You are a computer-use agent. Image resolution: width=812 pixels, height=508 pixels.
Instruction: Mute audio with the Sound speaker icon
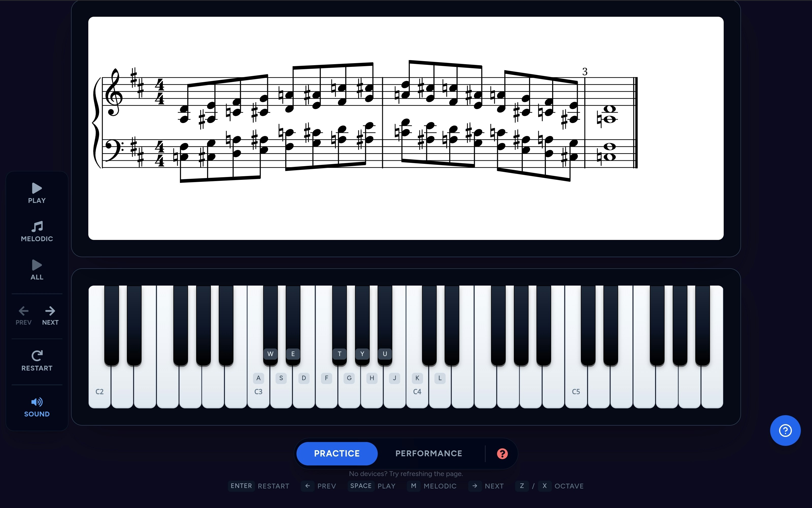(37, 402)
